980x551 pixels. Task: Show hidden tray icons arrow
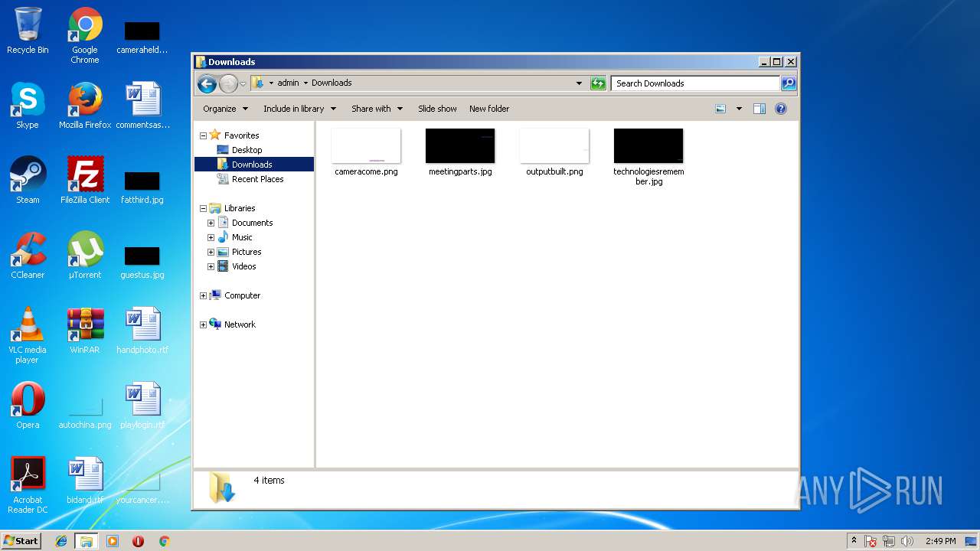(854, 541)
